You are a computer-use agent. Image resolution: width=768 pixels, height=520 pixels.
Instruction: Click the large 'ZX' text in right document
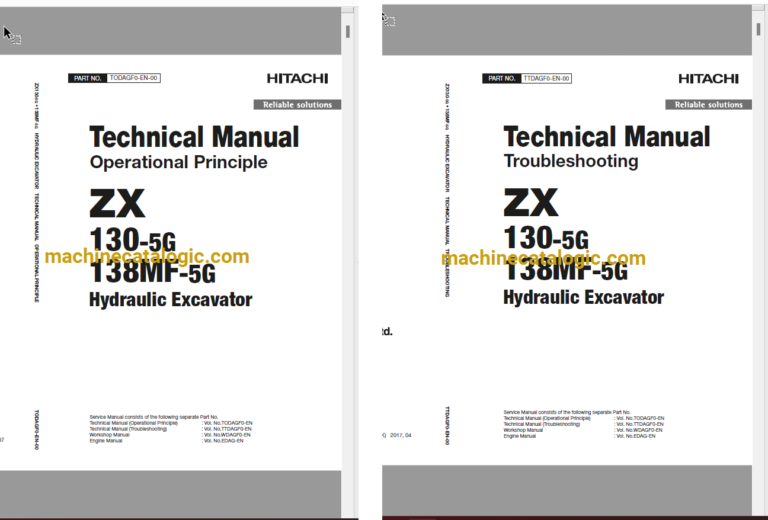pos(531,202)
